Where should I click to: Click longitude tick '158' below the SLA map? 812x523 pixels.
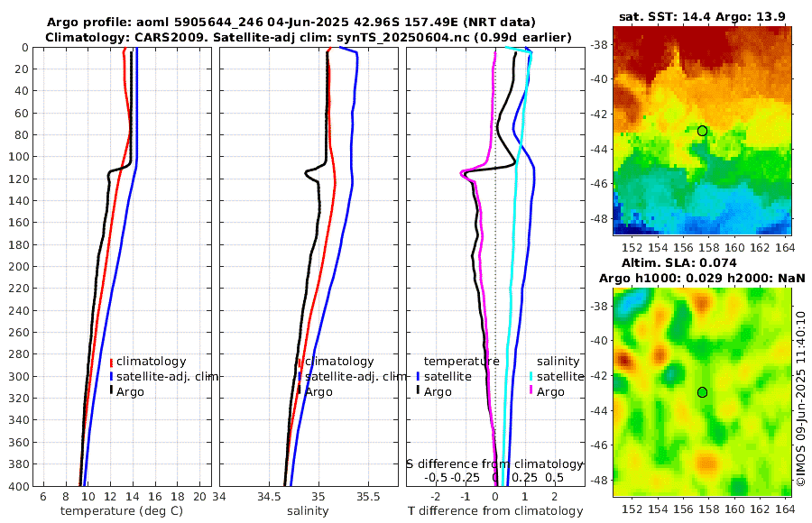click(x=708, y=509)
